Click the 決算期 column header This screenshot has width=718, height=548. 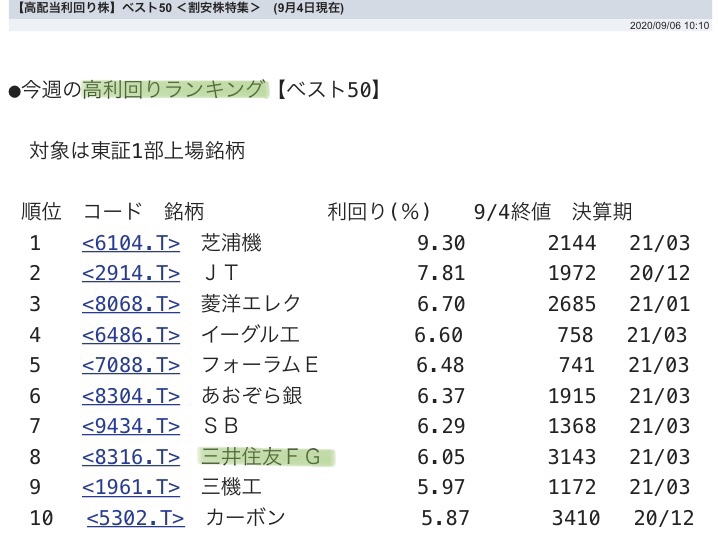coord(602,212)
